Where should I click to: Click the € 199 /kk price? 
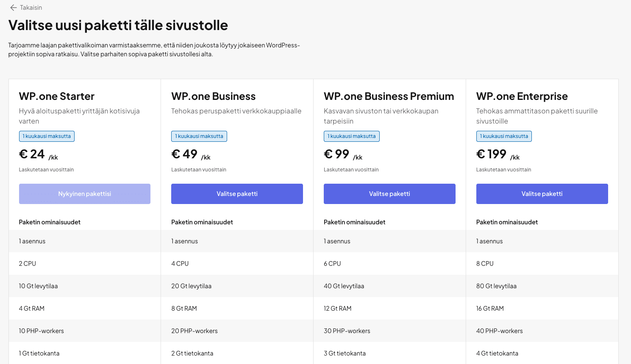tap(498, 154)
